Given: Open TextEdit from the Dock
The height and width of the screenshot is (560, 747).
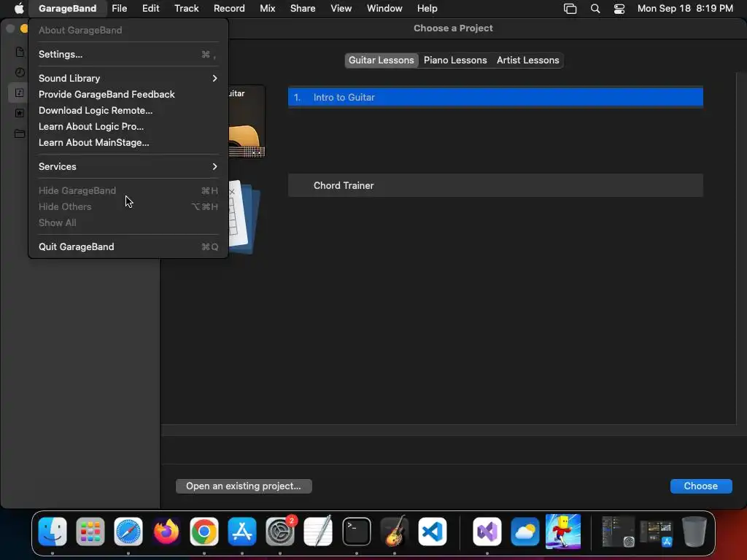Looking at the screenshot, I should coord(318,531).
